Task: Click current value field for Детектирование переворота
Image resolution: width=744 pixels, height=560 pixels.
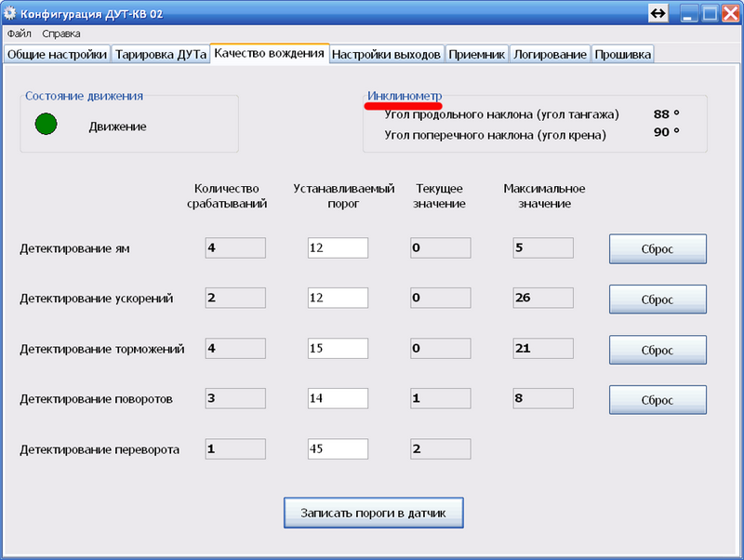Action: [440, 449]
